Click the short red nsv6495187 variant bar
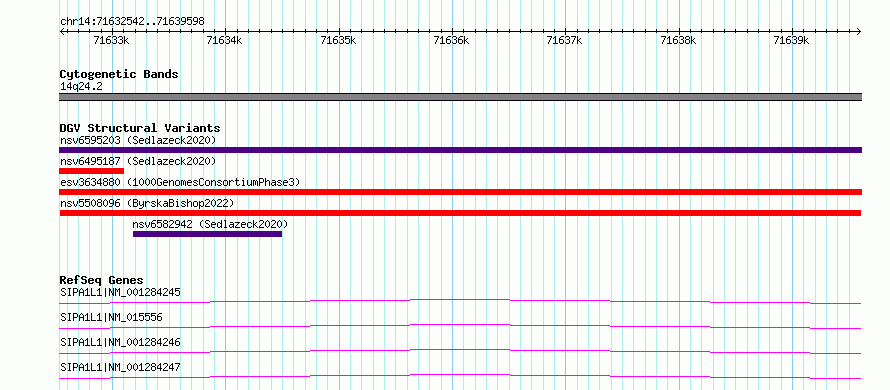The height and width of the screenshot is (390, 890). coord(91,171)
